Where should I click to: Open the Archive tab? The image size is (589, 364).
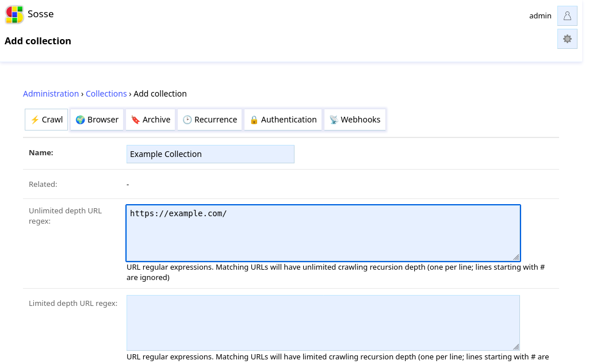150,120
